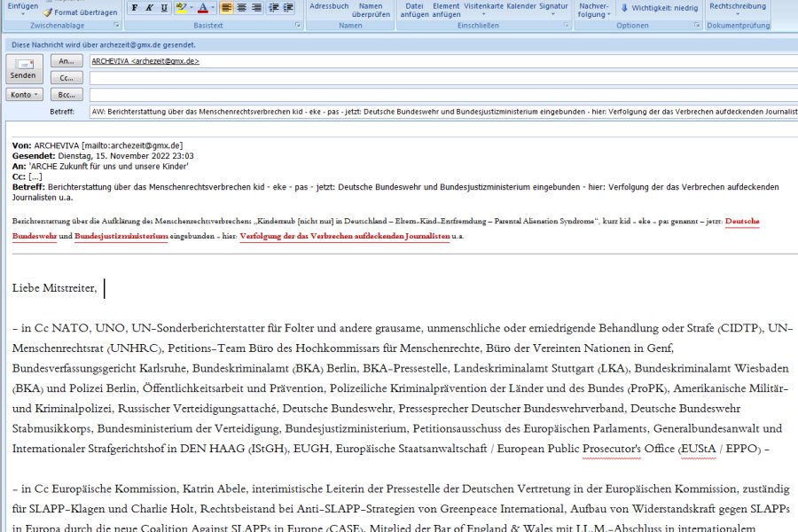Image resolution: width=798 pixels, height=532 pixels.
Task: Apply yellow text highlight color
Action: (181, 8)
